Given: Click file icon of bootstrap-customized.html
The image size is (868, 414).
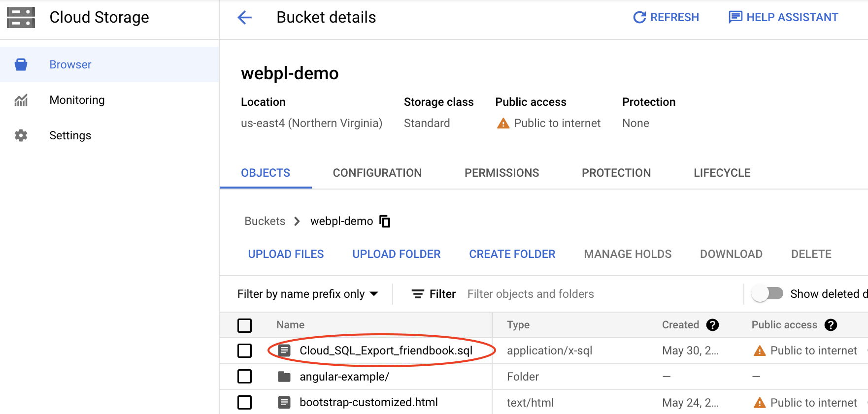Looking at the screenshot, I should pos(284,402).
